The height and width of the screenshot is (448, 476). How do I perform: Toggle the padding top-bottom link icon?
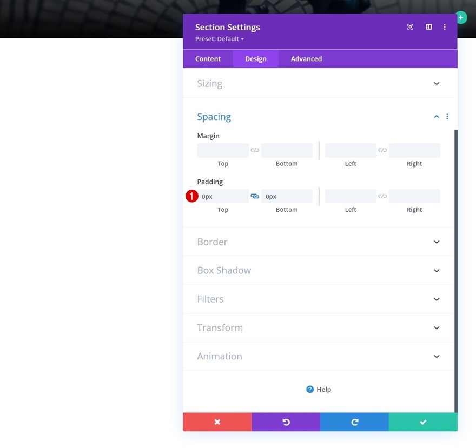255,196
